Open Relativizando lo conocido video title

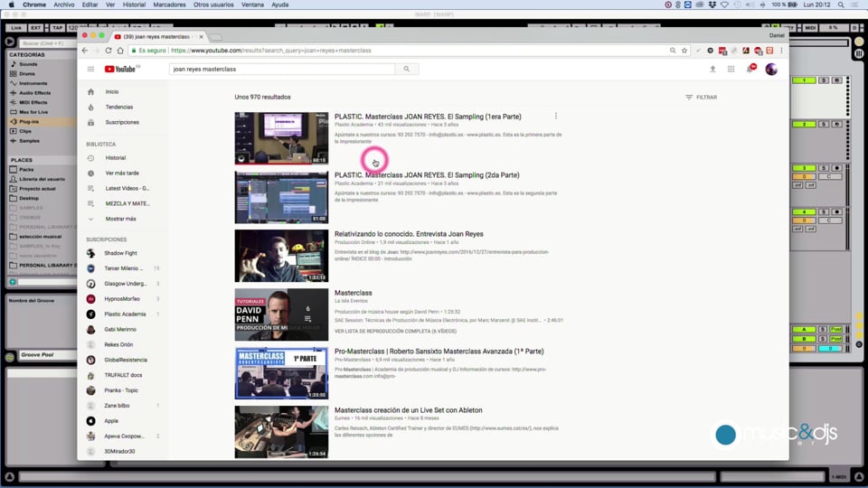tap(409, 234)
